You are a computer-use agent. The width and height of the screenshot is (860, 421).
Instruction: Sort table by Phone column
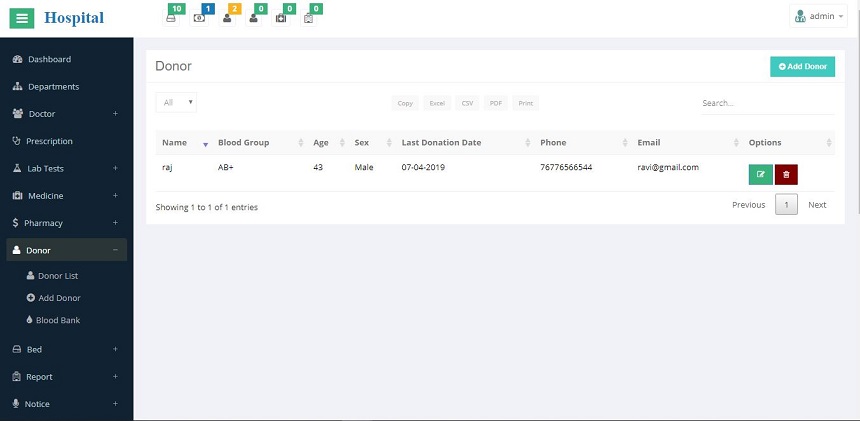click(582, 143)
